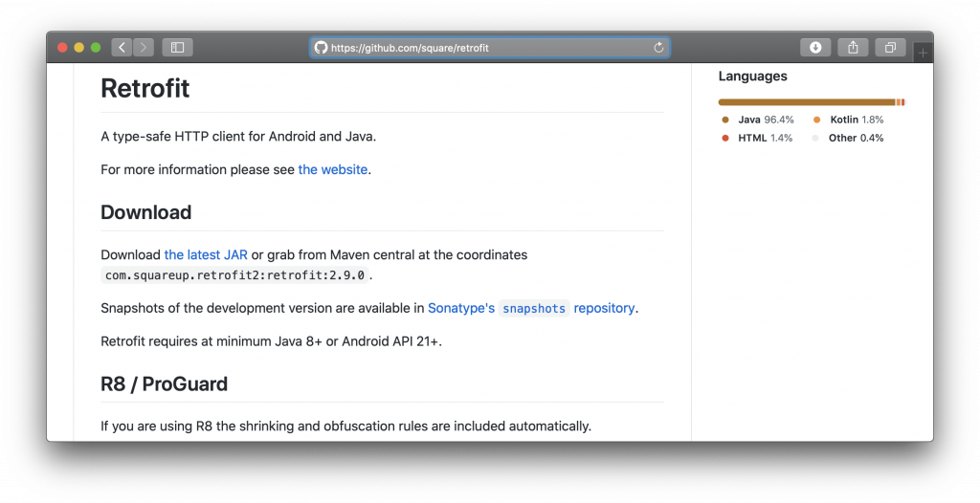Click the Maven coordinates code snippet
The width and height of the screenshot is (980, 503).
pos(235,275)
